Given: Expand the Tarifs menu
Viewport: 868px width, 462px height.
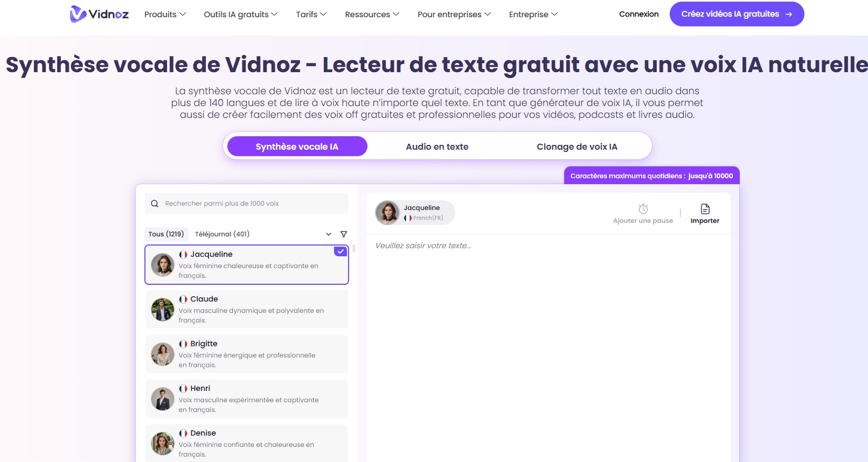Looking at the screenshot, I should (311, 15).
